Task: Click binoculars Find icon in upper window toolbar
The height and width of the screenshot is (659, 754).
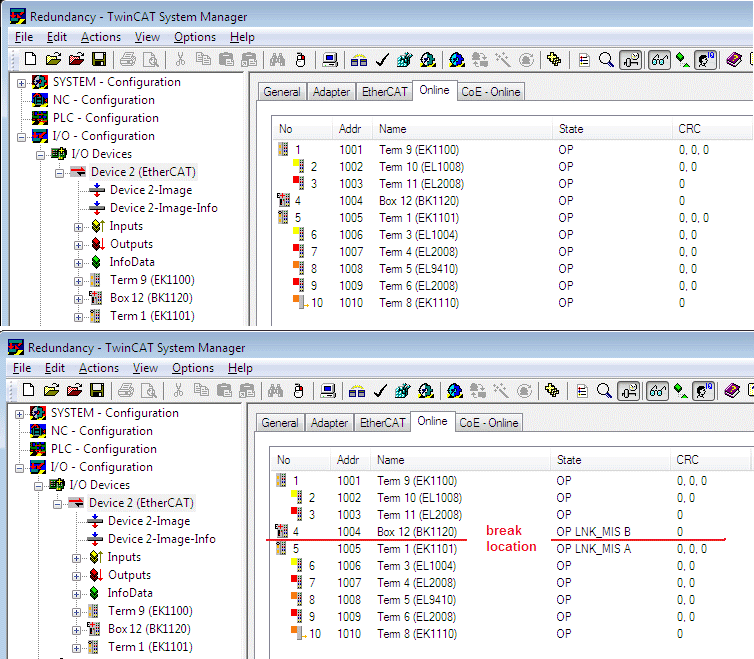Action: coord(277,60)
